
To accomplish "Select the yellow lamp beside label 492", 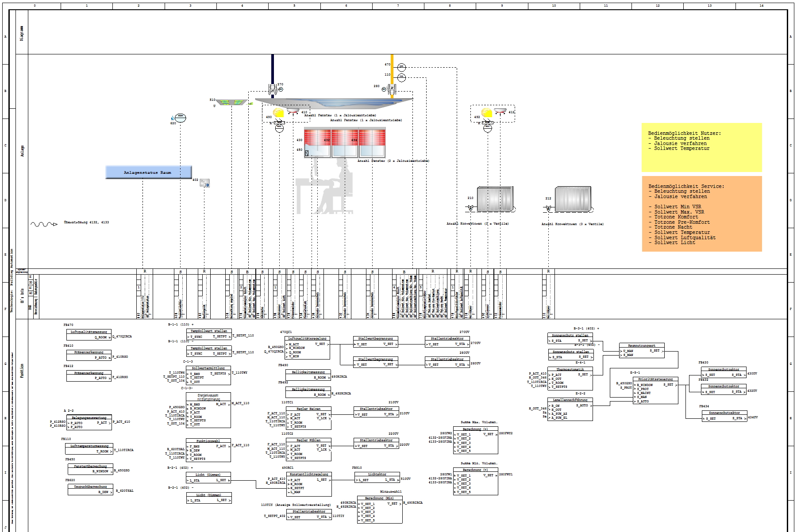I will (487, 113).
